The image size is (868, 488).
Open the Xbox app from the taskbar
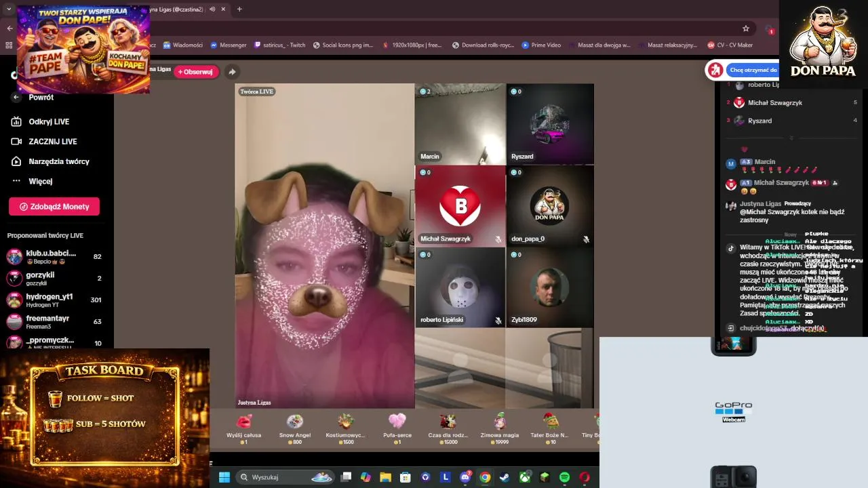pos(525,477)
